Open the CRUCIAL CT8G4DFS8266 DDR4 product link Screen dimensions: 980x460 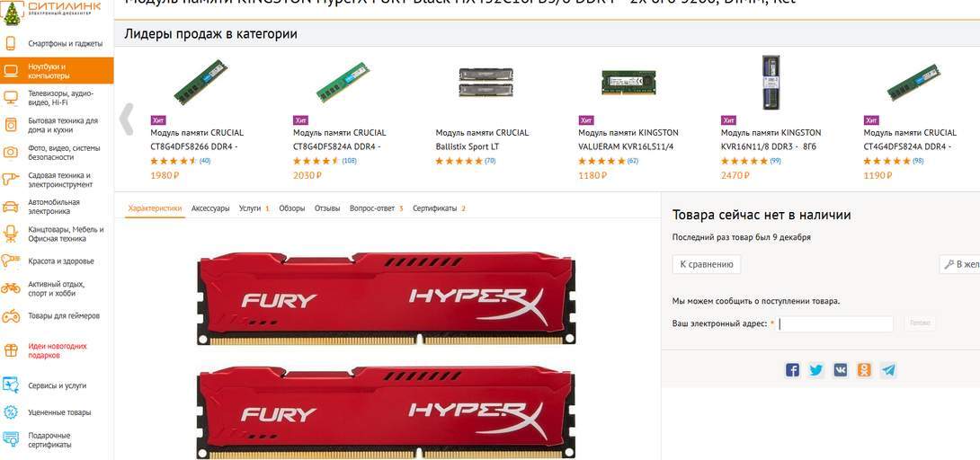tap(197, 140)
